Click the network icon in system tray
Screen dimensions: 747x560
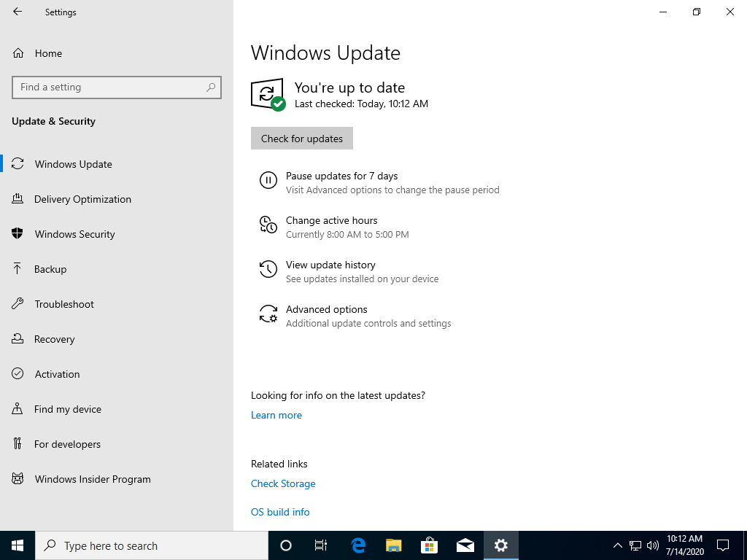[x=635, y=545]
